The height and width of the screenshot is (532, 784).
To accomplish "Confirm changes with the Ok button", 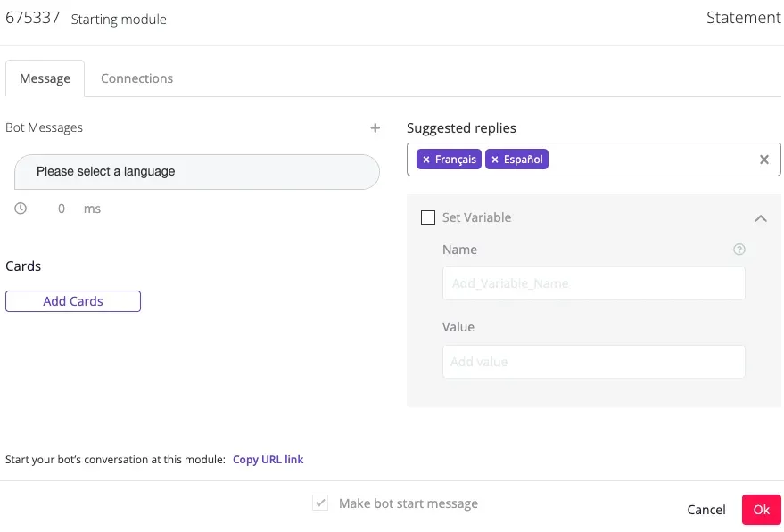I will coord(761,509).
